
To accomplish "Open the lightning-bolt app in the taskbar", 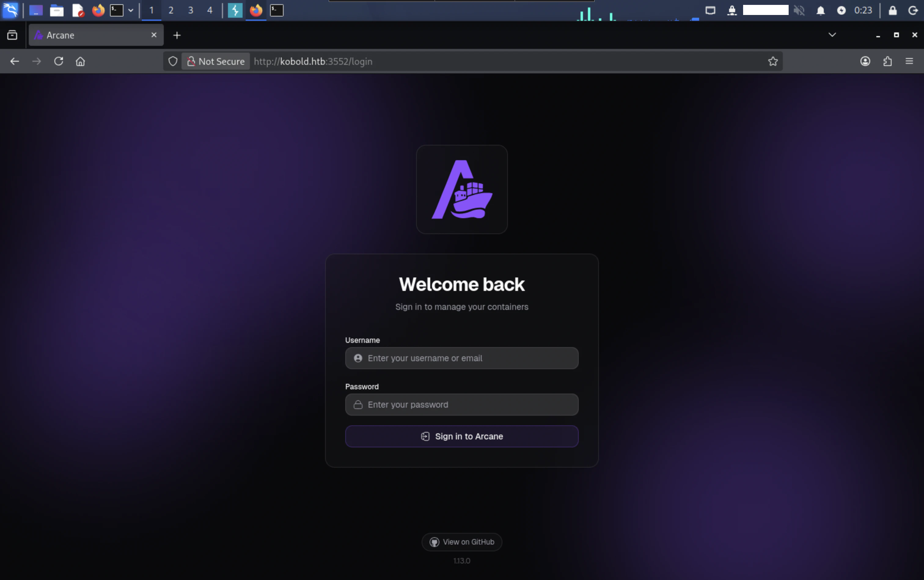I will 235,10.
